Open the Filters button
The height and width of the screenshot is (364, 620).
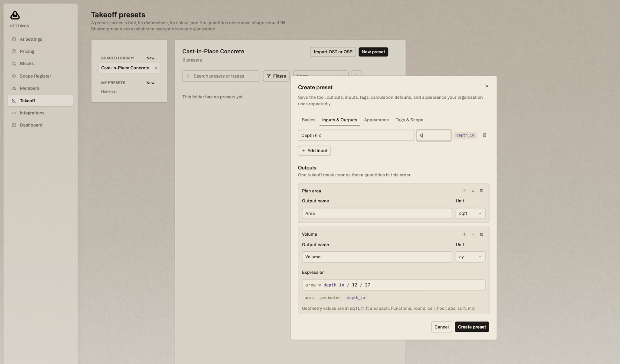click(276, 76)
